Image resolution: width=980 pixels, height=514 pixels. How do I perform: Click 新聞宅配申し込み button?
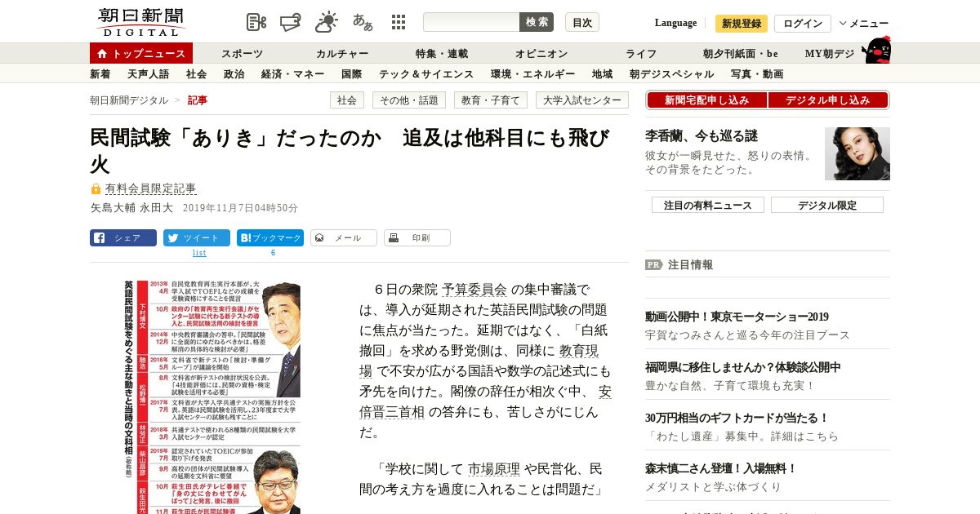coord(706,100)
